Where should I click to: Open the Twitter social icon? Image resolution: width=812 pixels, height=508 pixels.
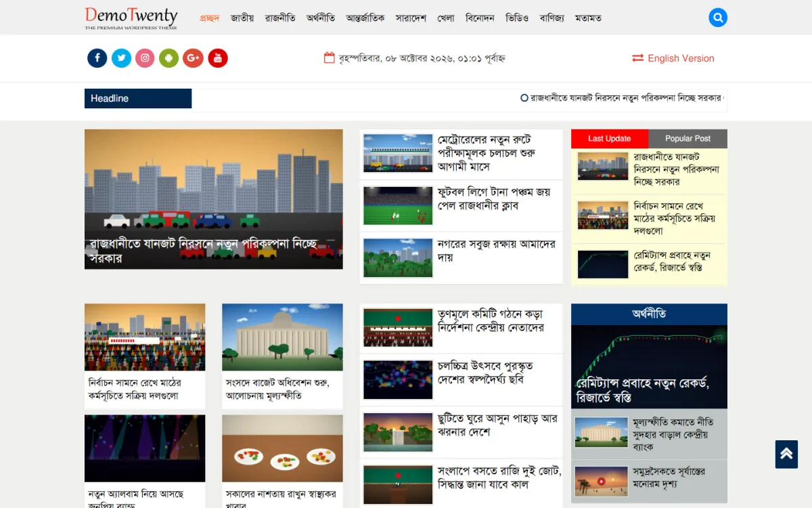point(121,58)
